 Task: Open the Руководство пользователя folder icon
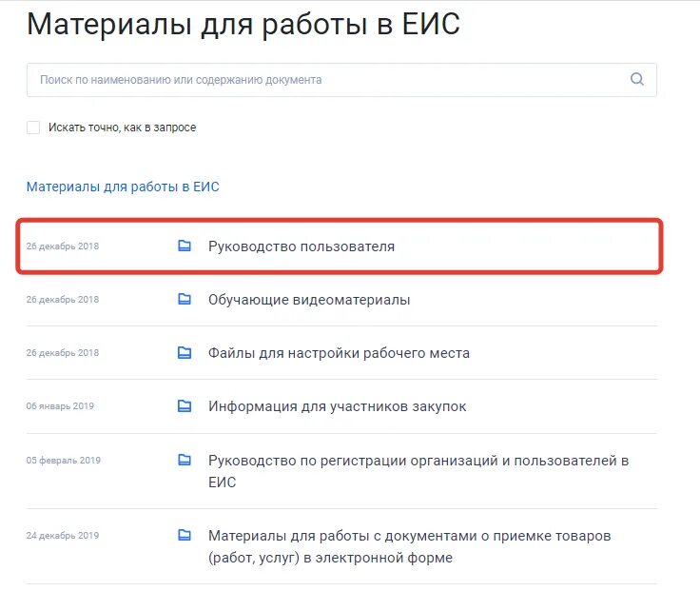pos(185,246)
